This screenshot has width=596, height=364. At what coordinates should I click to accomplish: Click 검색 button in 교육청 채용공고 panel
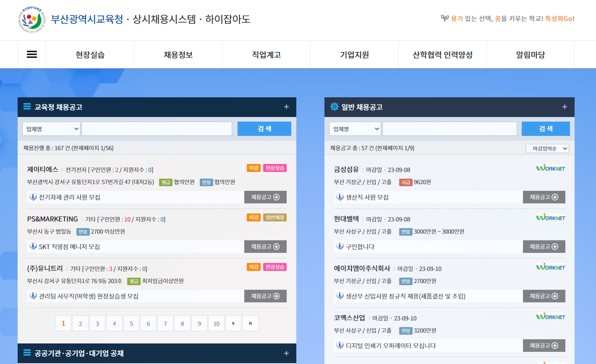click(264, 129)
